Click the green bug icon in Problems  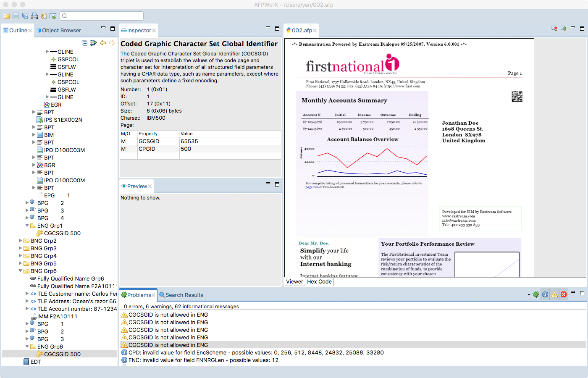tap(536, 294)
